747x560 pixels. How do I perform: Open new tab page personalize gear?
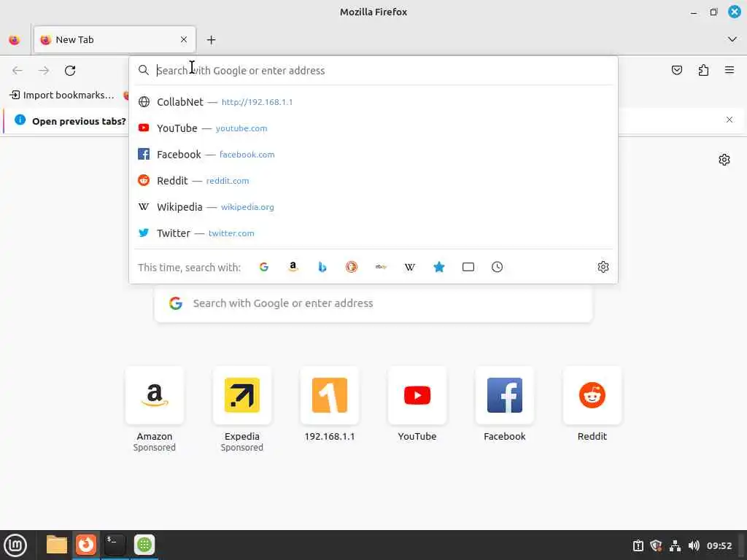724,160
